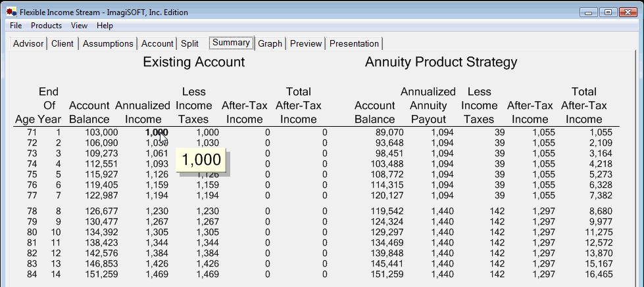Screen dimensions: 644x287
Task: Click Annuity account balance 145,441
Action: (387, 263)
